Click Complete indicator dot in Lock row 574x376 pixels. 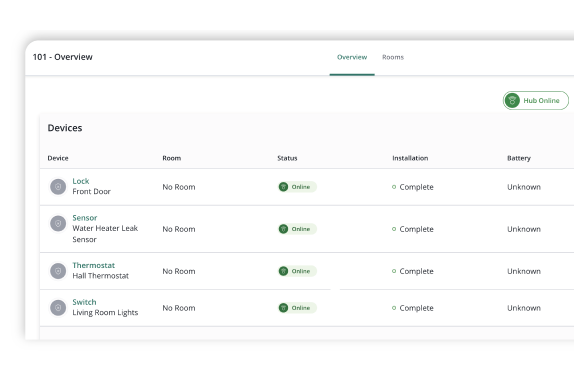(394, 187)
